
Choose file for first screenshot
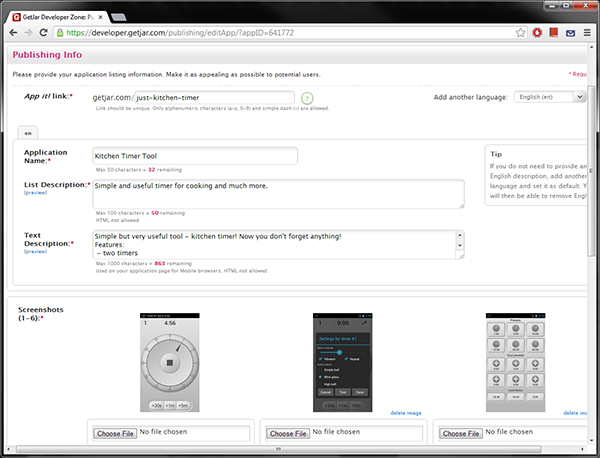click(x=115, y=434)
